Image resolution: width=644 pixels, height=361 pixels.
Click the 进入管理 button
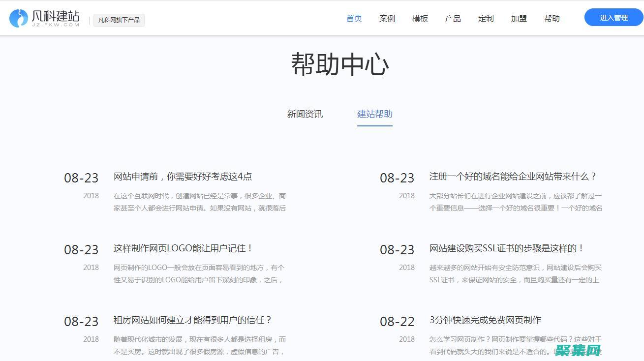pos(613,17)
